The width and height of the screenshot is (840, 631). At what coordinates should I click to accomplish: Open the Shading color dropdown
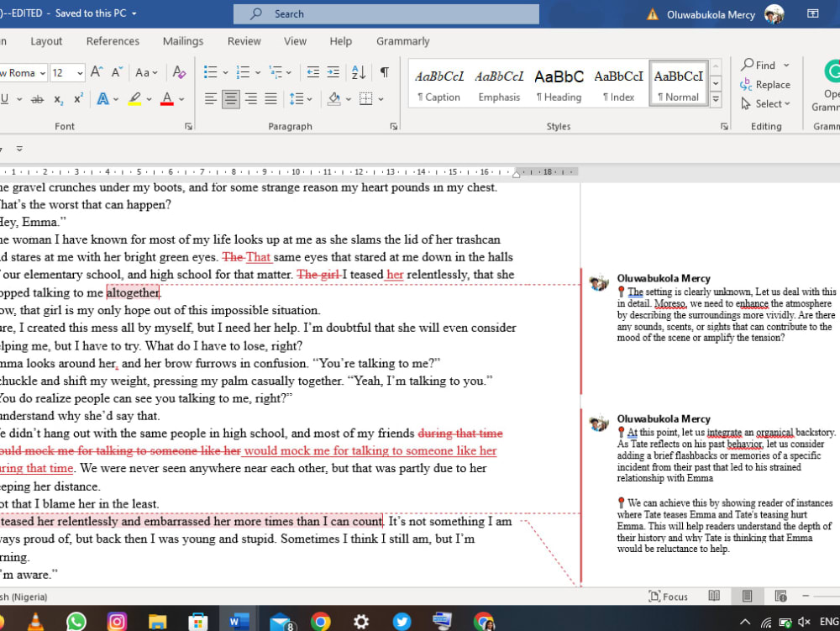click(x=349, y=98)
